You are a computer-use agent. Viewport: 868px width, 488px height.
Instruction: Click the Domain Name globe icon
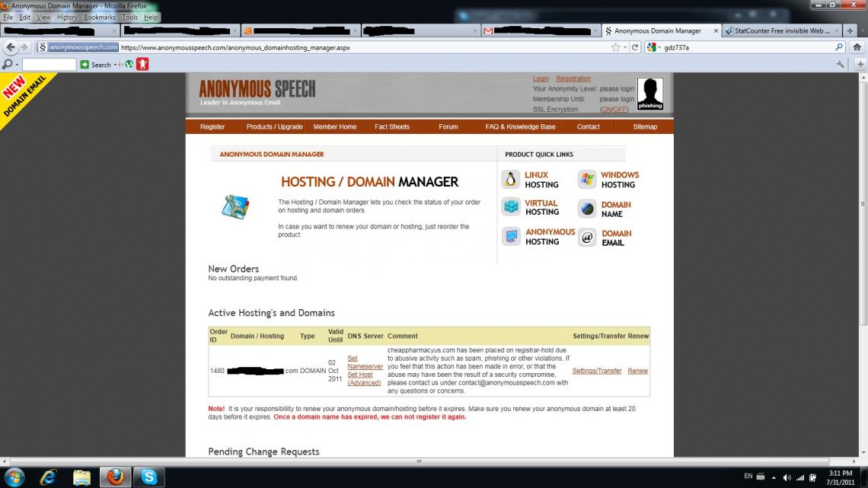587,209
